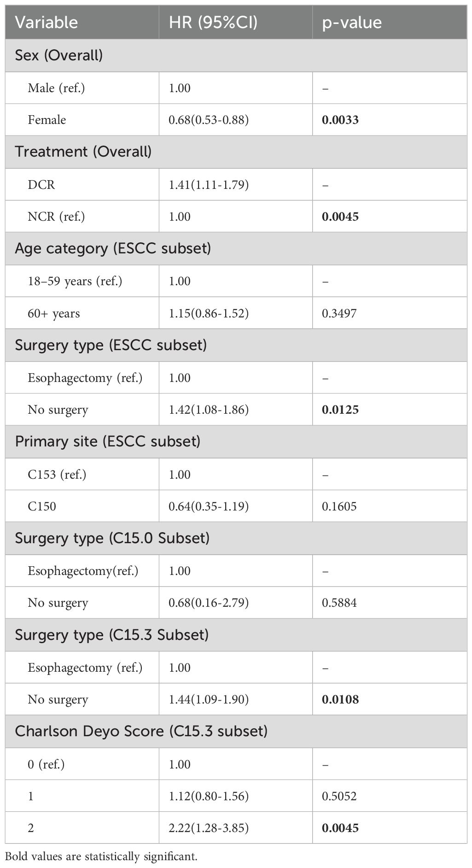Select the Treatment (Overall) section heading

click(x=83, y=152)
